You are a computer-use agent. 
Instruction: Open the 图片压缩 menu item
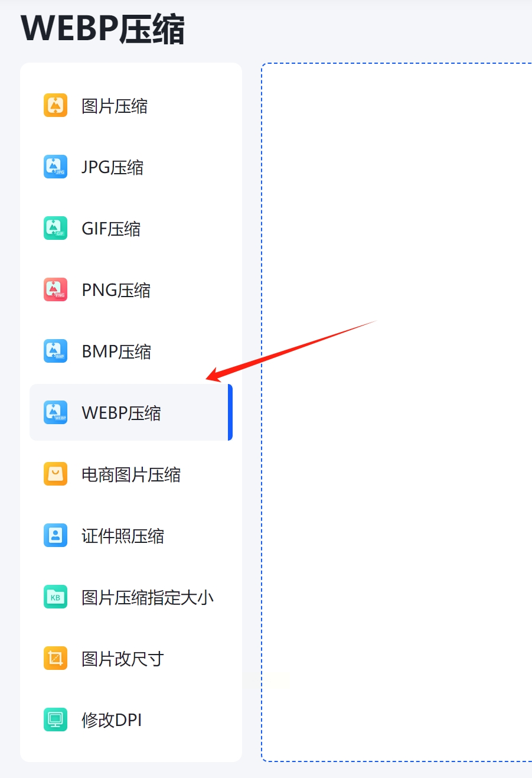tap(131, 106)
